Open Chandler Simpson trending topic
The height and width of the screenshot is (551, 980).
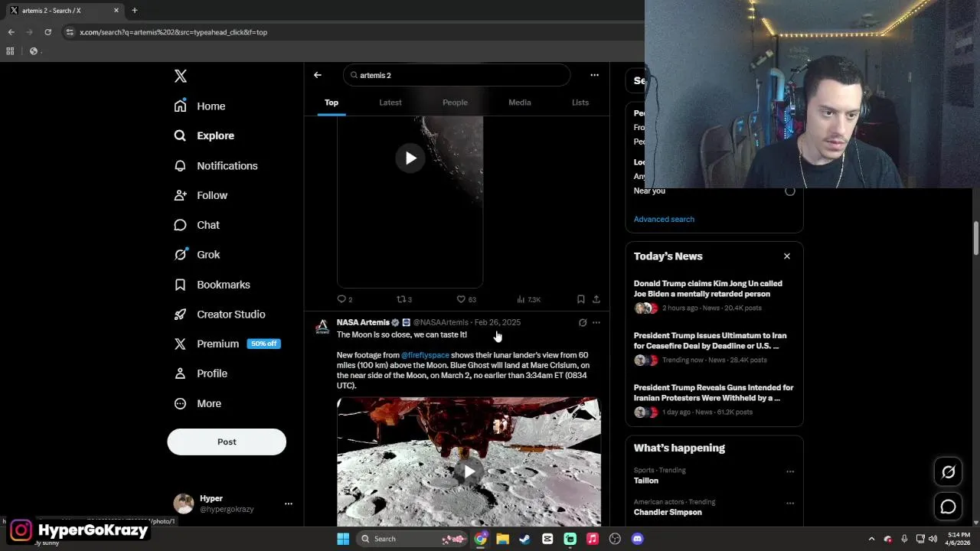click(668, 512)
